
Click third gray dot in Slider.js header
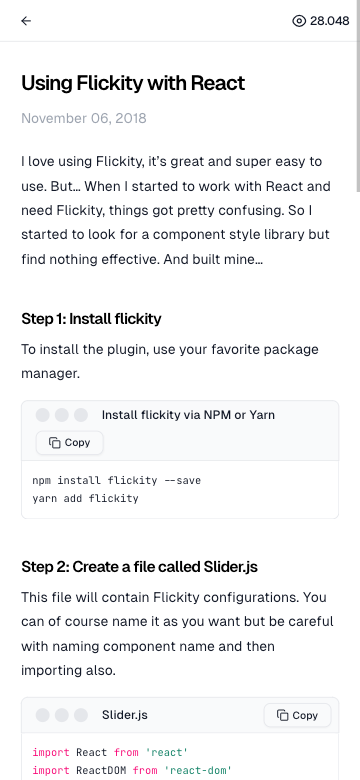tap(81, 715)
